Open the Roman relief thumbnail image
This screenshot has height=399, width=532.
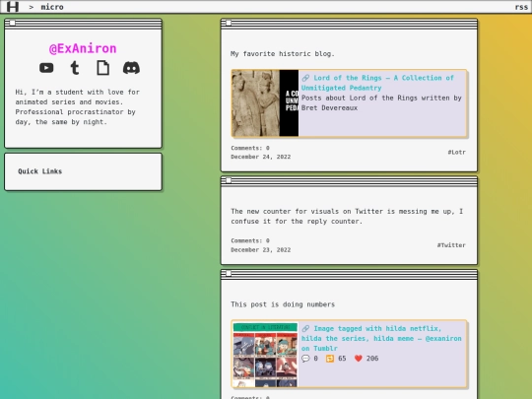click(265, 103)
